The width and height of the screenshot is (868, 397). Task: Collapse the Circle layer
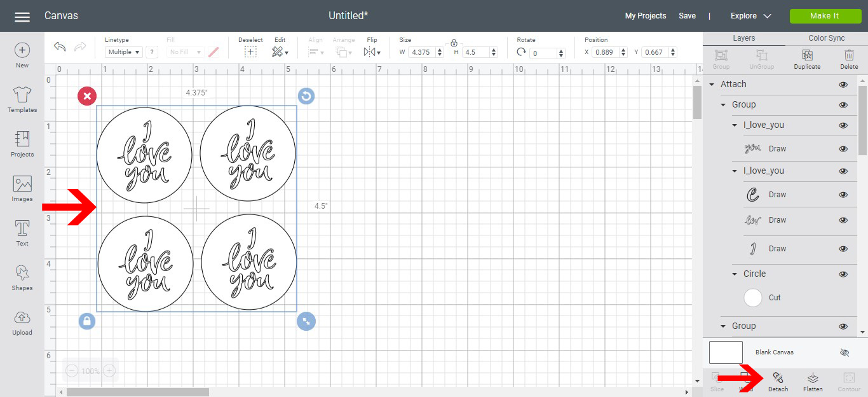click(x=735, y=274)
